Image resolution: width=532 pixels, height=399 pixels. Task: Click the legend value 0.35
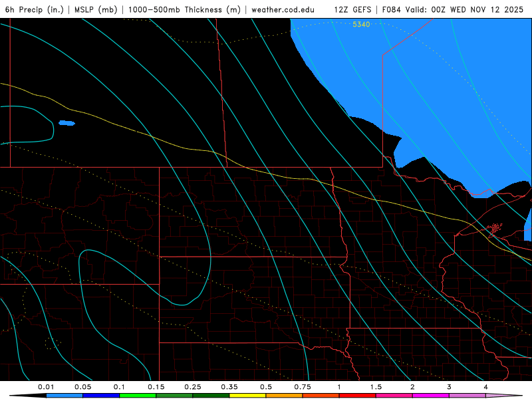[229, 387]
